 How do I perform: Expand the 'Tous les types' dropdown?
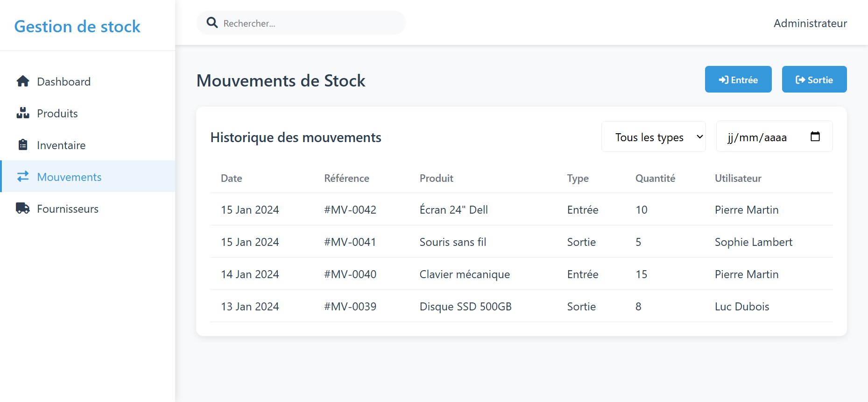tap(653, 137)
